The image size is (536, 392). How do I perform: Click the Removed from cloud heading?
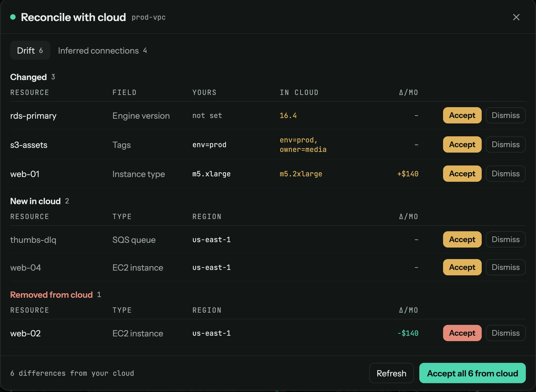[51, 295]
